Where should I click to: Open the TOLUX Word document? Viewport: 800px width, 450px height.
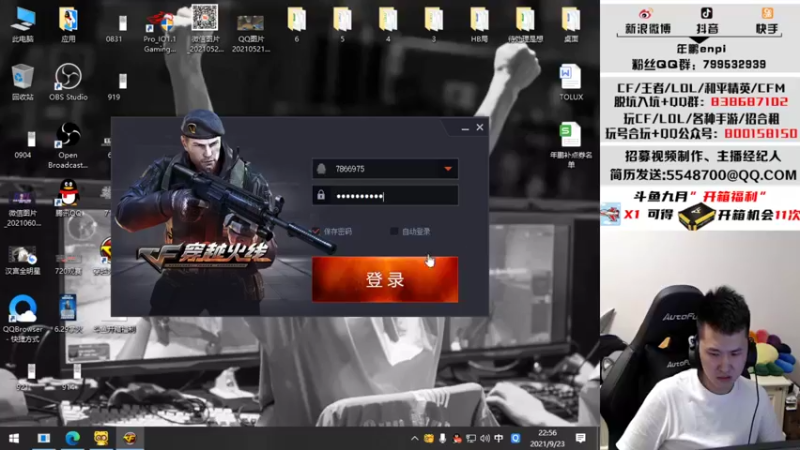[570, 82]
